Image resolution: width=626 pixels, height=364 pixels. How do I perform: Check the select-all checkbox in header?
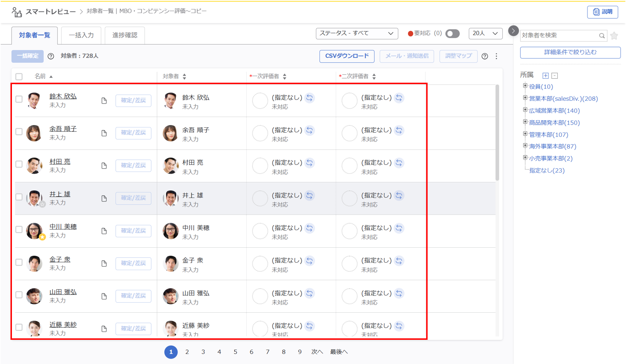click(19, 77)
